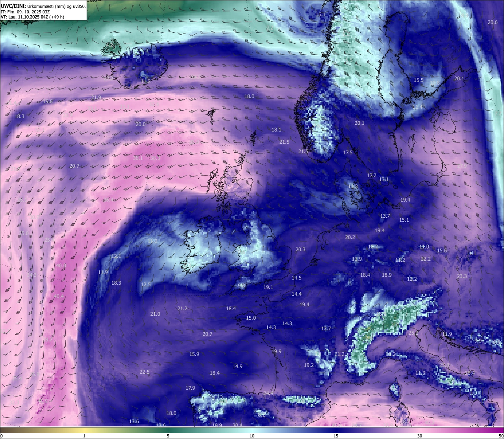Click the 14.9 value off western France
The height and width of the screenshot is (439, 504).
237,367
